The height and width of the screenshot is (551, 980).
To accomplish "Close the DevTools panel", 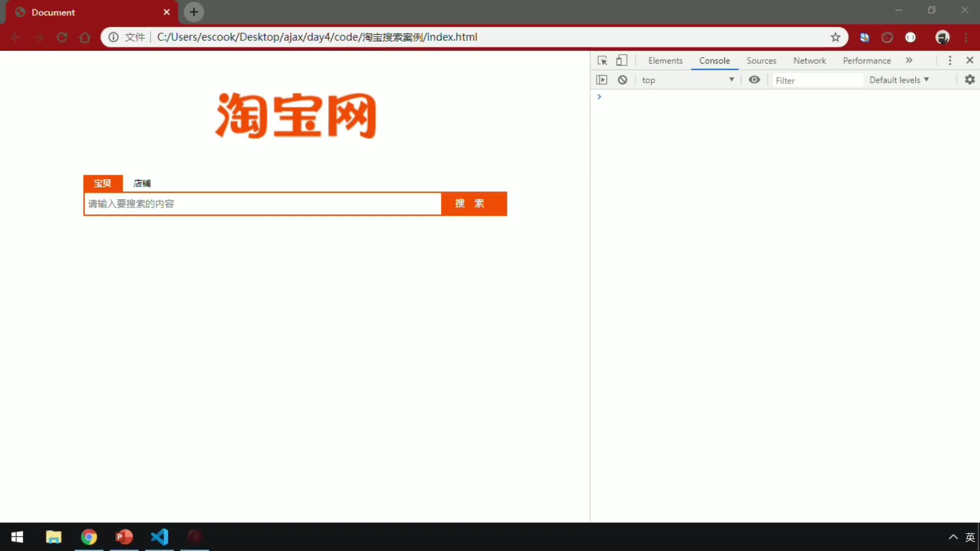I will 970,60.
